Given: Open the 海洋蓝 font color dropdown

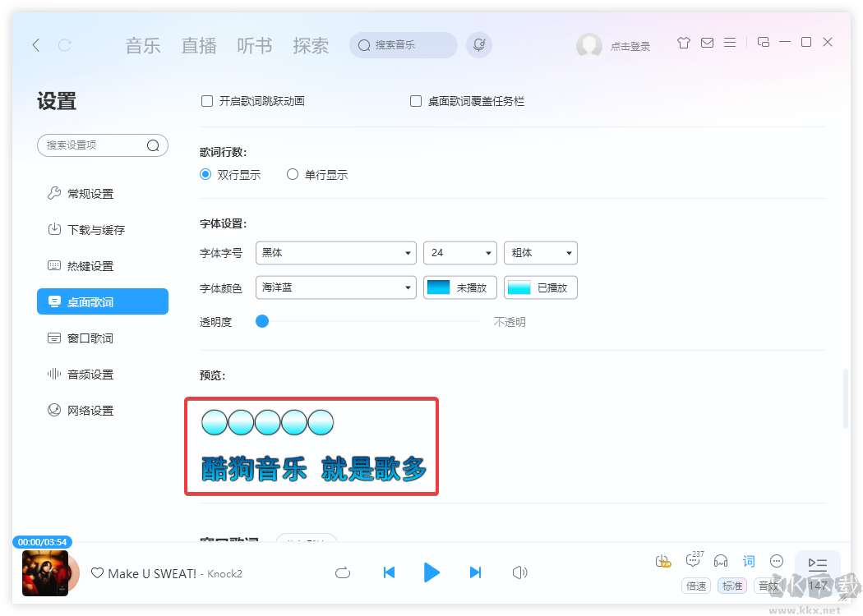Looking at the screenshot, I should [335, 287].
